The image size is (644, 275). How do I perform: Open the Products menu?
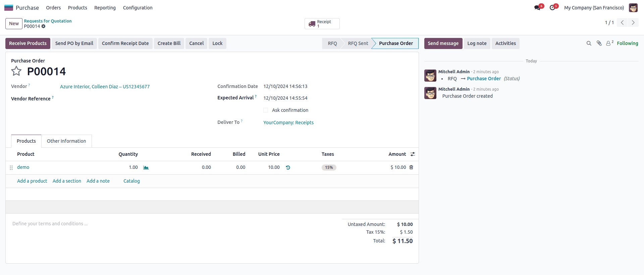point(77,8)
